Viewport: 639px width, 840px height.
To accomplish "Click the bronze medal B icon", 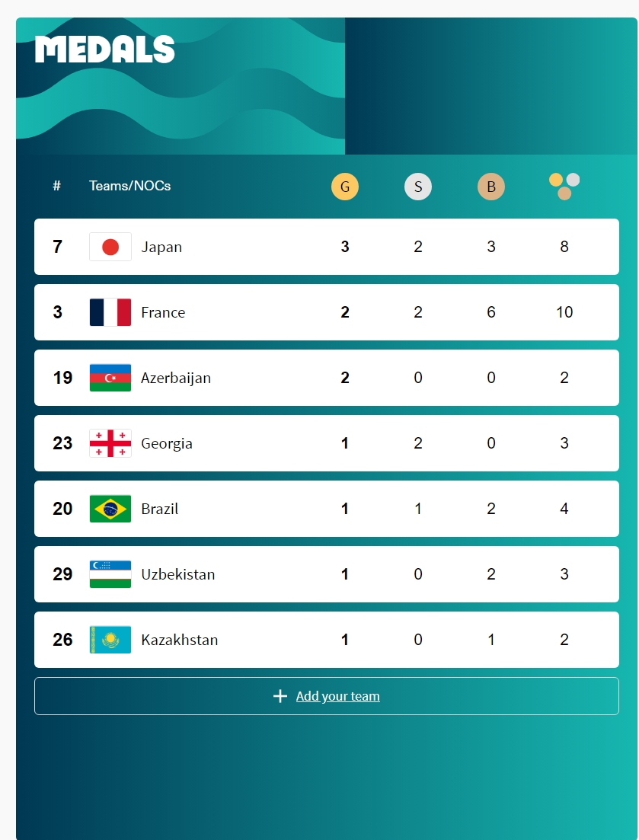I will coord(491,187).
